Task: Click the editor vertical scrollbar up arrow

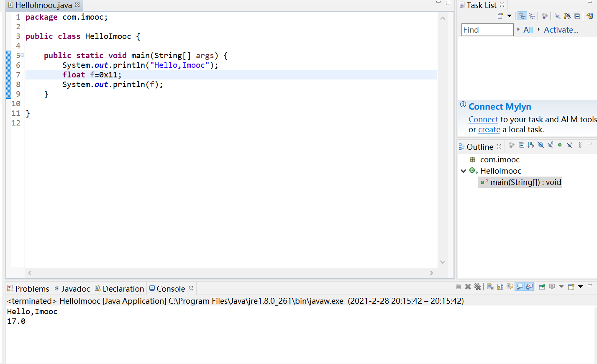Action: click(443, 18)
